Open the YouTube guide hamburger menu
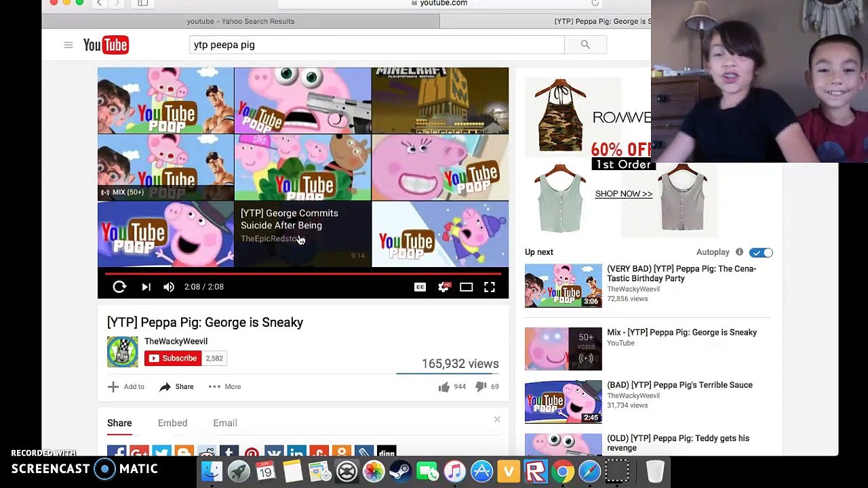 (68, 45)
